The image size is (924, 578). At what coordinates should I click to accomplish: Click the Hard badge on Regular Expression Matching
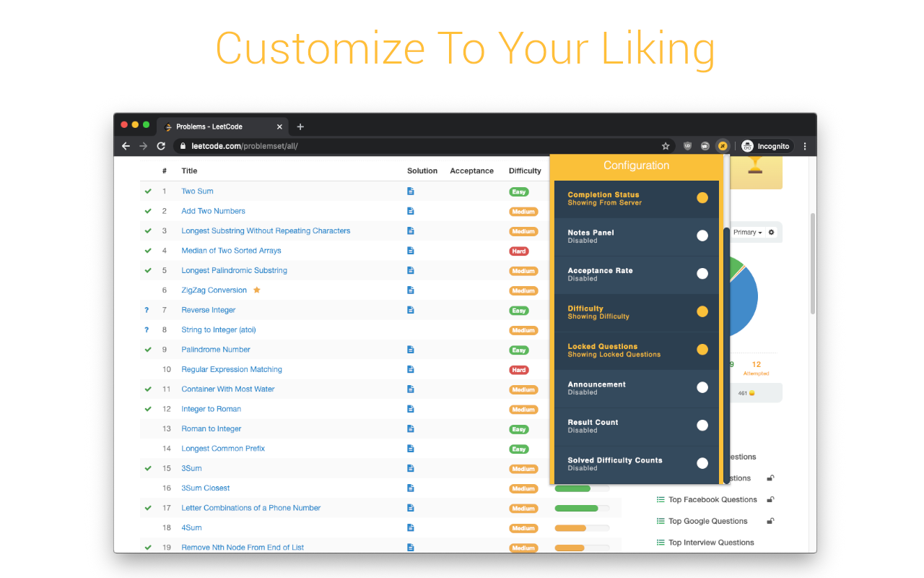point(518,370)
